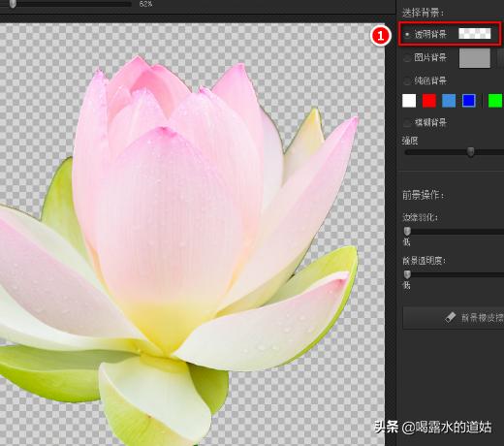Click the red number 1 marker
This screenshot has width=504, height=446.
[380, 36]
